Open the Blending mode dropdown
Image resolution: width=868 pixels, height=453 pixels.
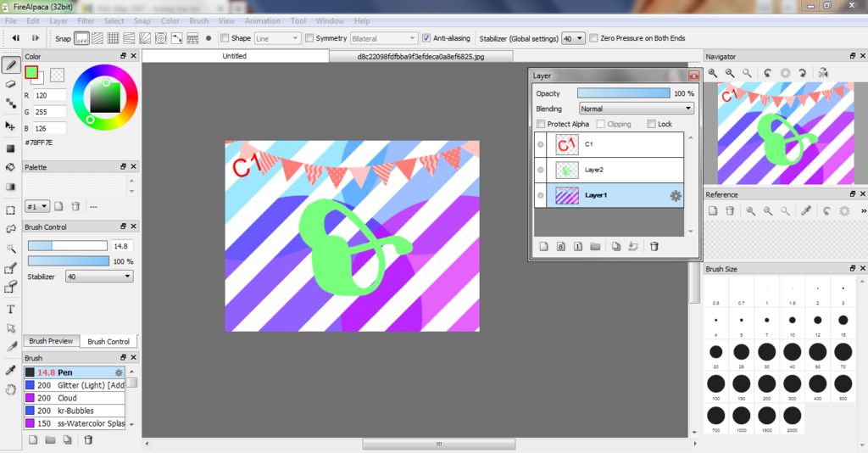[x=636, y=109]
